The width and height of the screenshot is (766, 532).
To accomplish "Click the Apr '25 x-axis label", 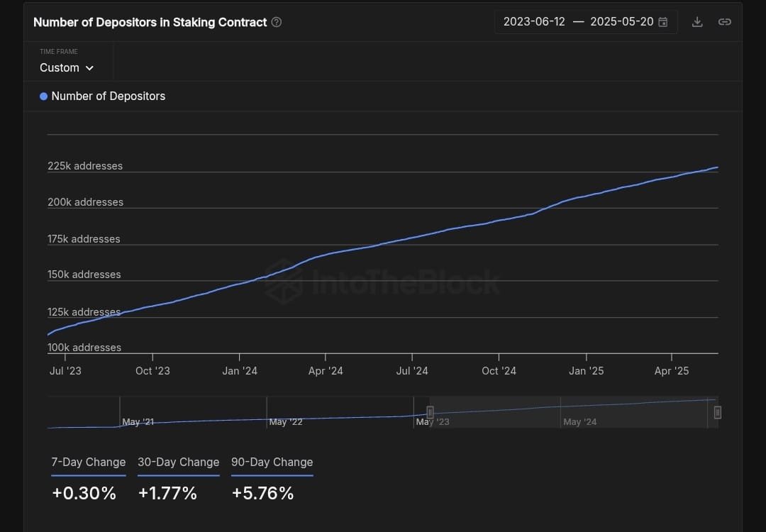I will click(x=672, y=371).
